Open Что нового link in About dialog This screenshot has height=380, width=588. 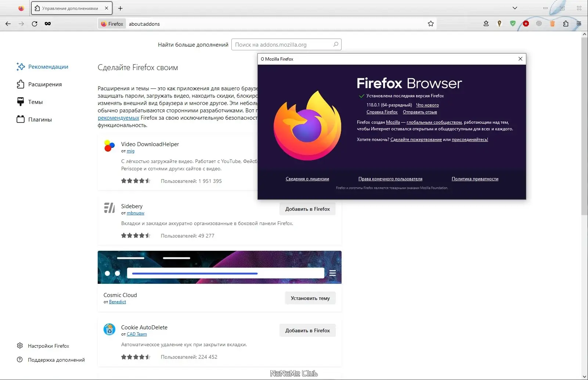point(428,105)
